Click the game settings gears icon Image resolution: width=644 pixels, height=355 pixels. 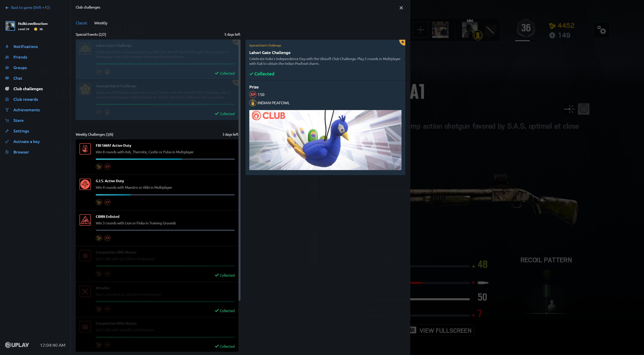pos(601,30)
